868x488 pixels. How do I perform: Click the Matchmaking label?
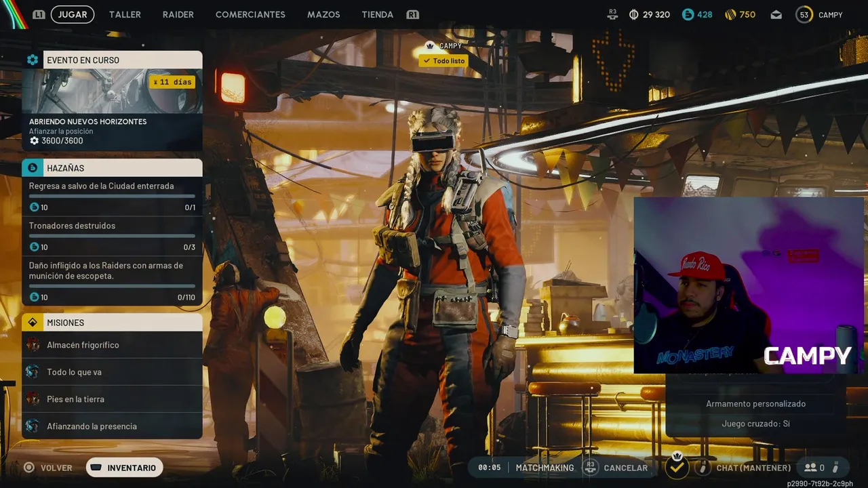545,468
